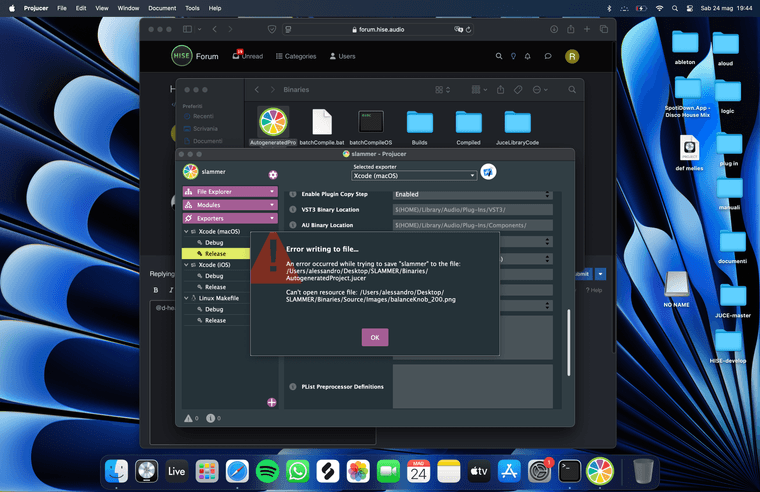Open Terminal from the Dock
760x492 pixels.
[570, 471]
